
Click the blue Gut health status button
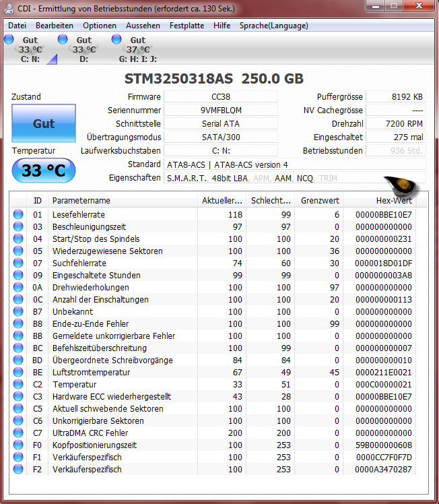[x=44, y=123]
